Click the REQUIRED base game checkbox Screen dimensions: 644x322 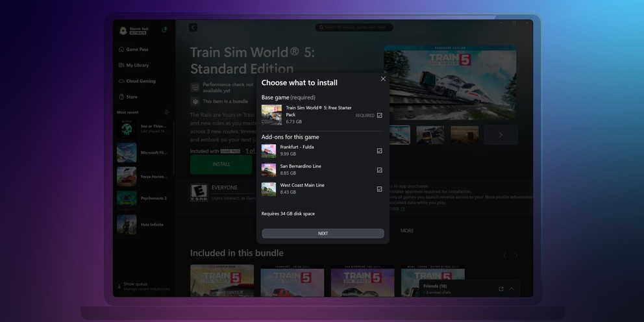coord(380,116)
